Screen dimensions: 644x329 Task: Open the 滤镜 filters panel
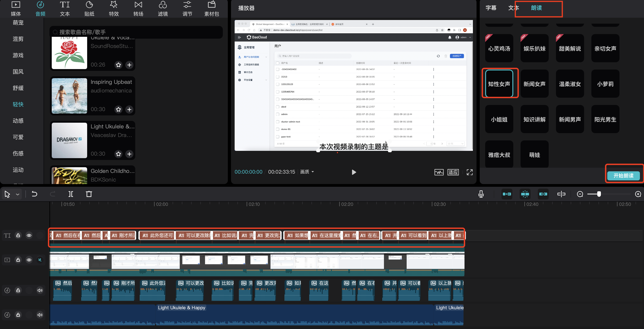(x=163, y=8)
